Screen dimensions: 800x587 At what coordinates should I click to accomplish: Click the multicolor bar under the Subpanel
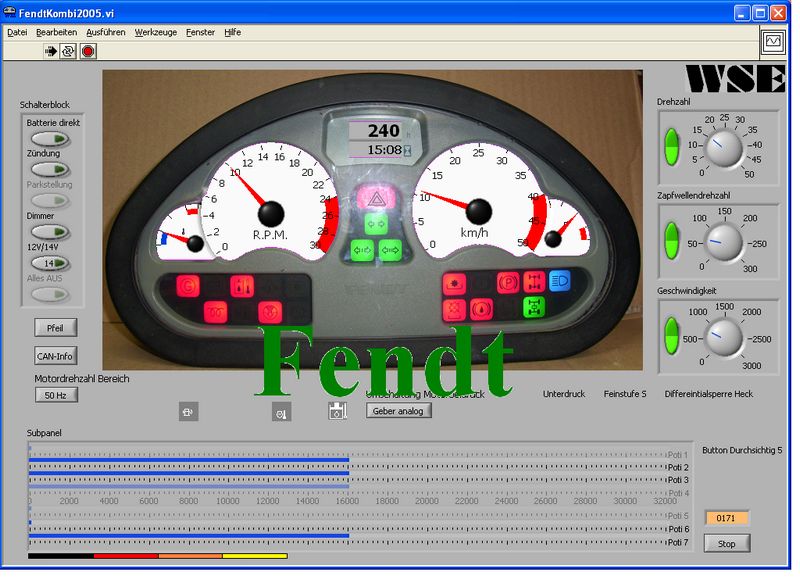pos(158,556)
